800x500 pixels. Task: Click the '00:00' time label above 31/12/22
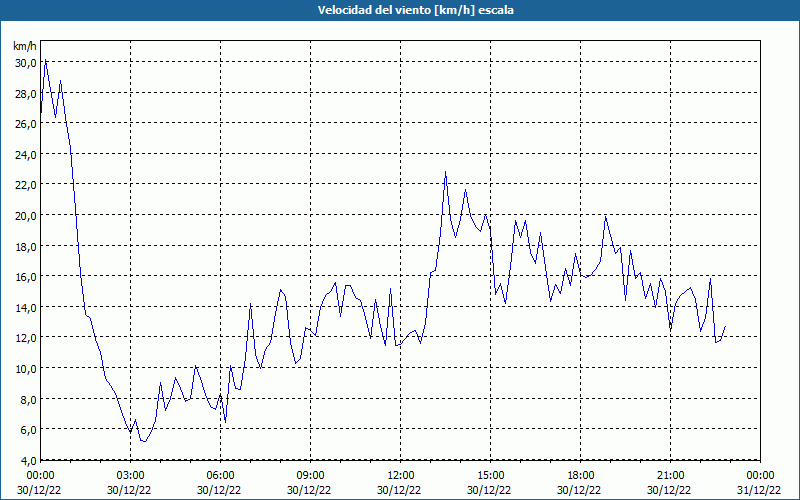[760, 475]
